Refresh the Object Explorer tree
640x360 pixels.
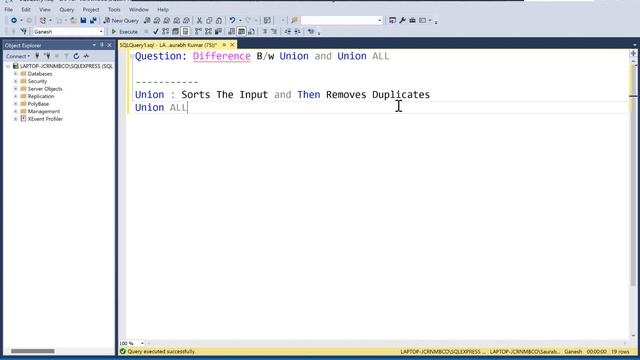(76, 56)
